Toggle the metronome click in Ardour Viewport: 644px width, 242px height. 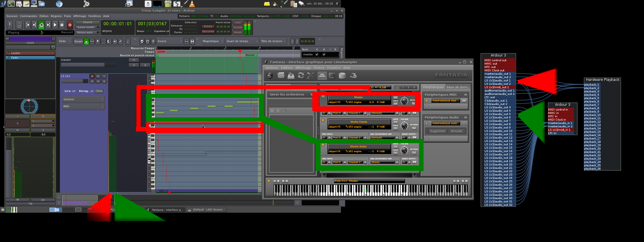coord(19,25)
